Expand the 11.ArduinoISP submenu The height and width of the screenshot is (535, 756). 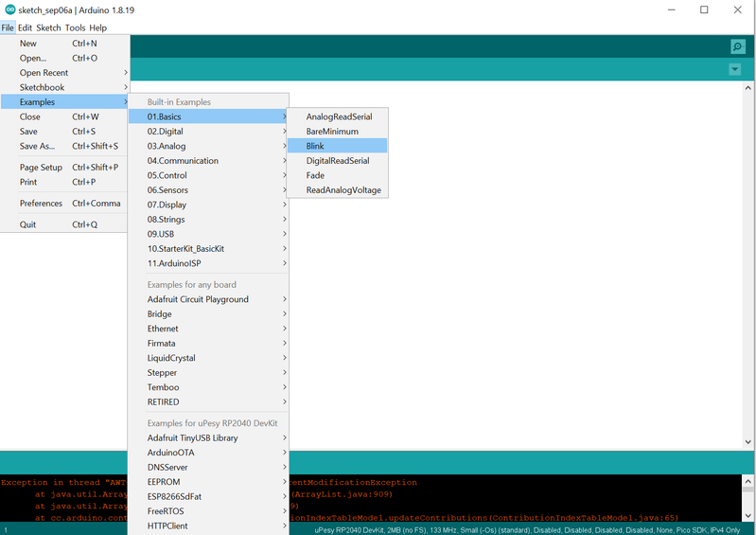pyautogui.click(x=208, y=263)
